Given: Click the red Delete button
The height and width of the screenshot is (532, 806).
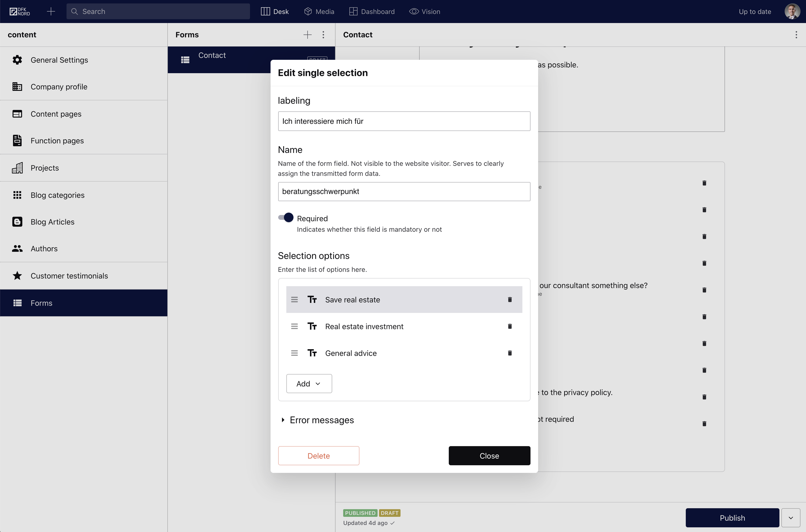Looking at the screenshot, I should pyautogui.click(x=318, y=456).
